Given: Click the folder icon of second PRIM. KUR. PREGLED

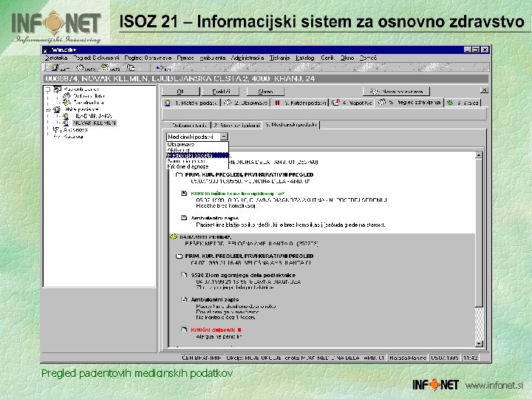Looking at the screenshot, I should click(x=179, y=256).
